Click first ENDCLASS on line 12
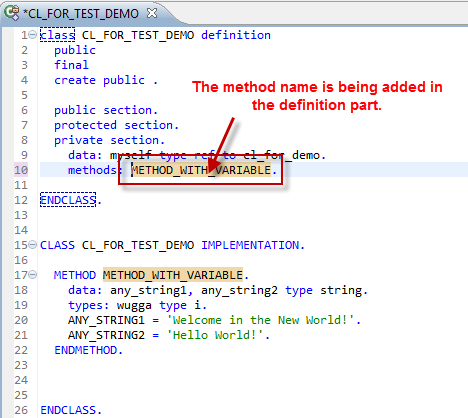 coord(68,200)
